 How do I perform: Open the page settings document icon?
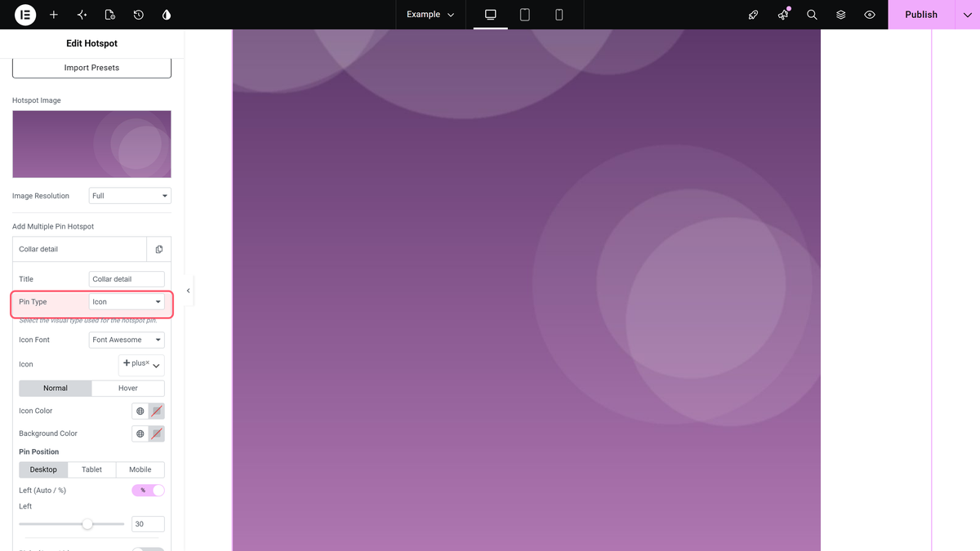tap(110, 15)
